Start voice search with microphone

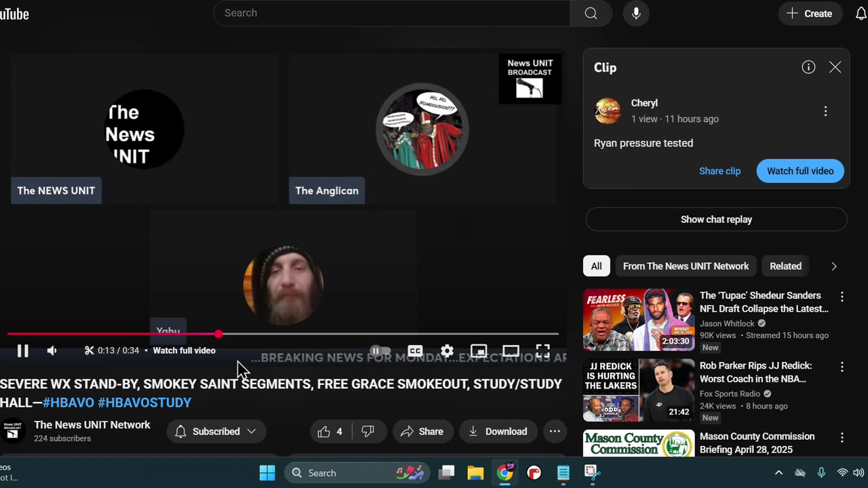636,13
